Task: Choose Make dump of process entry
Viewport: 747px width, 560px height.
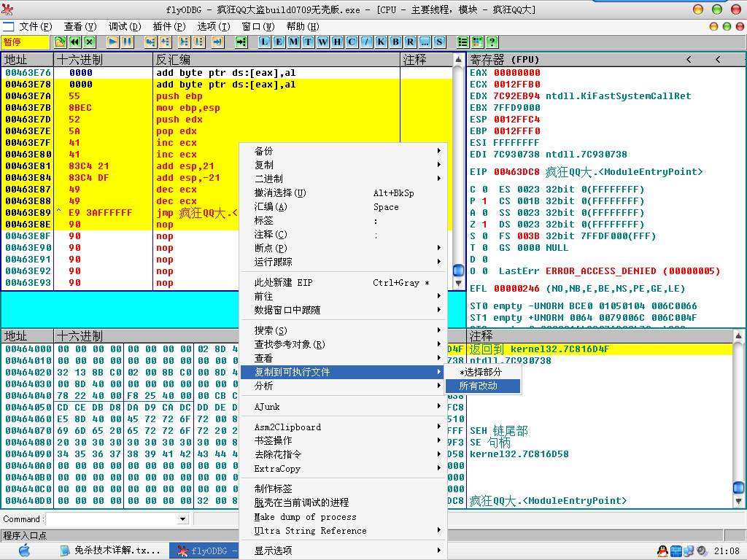Action: [x=344, y=517]
